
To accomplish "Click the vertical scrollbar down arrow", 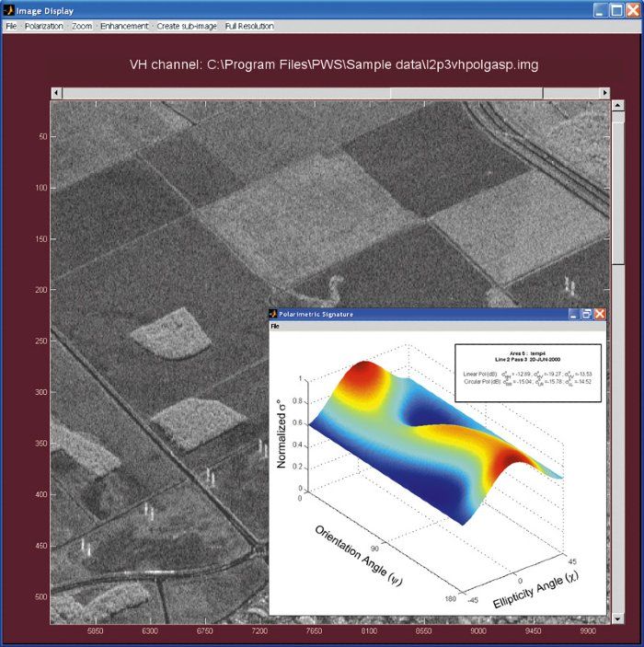I will point(617,618).
